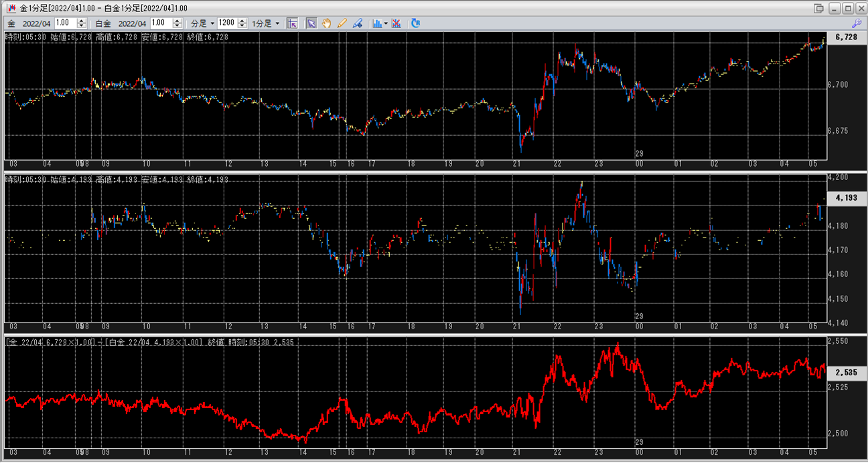Viewport: 868px width, 463px height.
Task: Click the 金 multiplier field showing 1.00
Action: tap(65, 23)
